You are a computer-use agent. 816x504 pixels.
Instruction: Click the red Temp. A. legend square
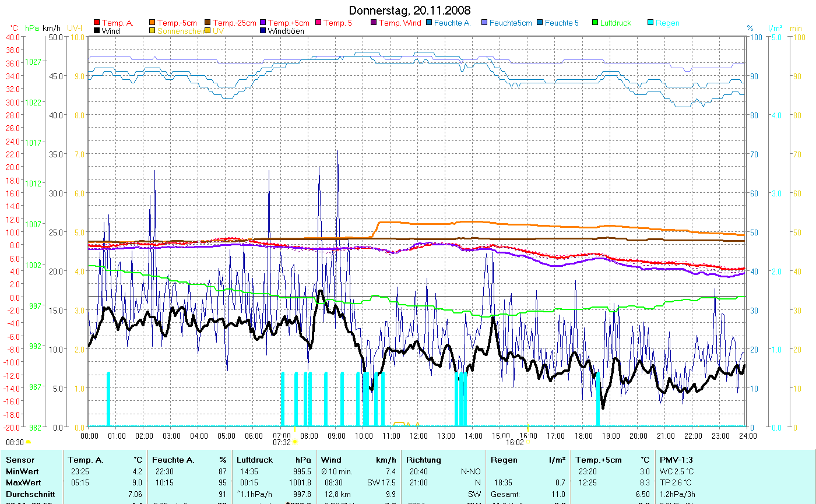coord(97,23)
